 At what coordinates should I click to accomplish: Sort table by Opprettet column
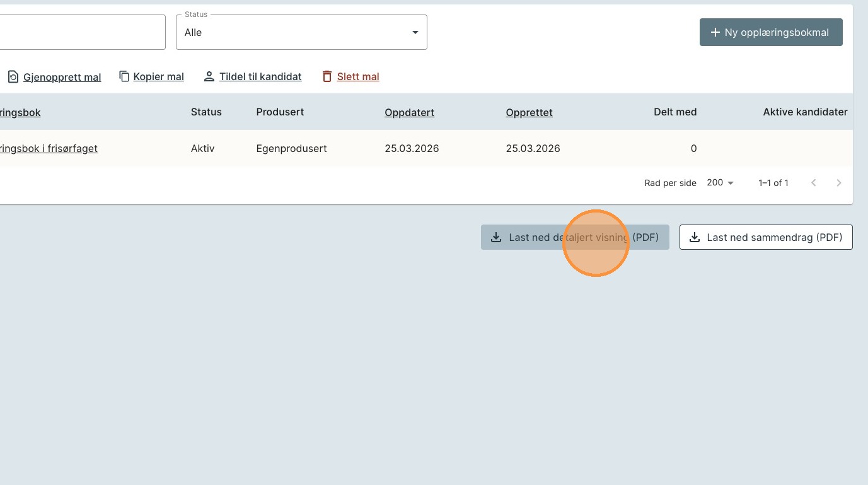(x=529, y=112)
